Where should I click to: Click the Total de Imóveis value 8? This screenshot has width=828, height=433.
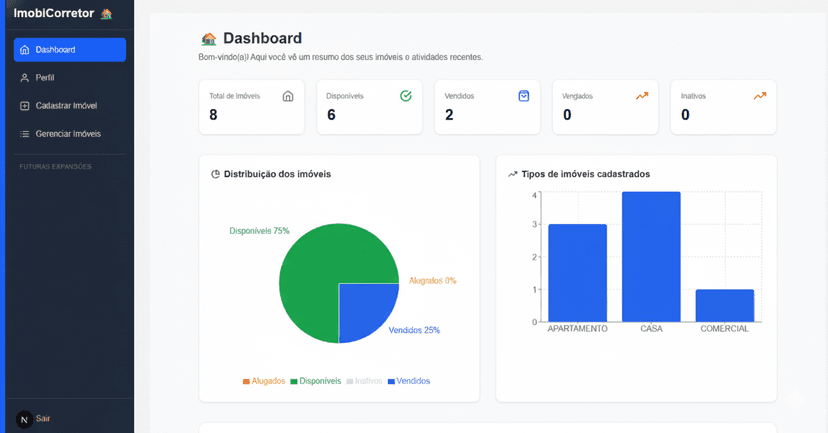tap(213, 115)
